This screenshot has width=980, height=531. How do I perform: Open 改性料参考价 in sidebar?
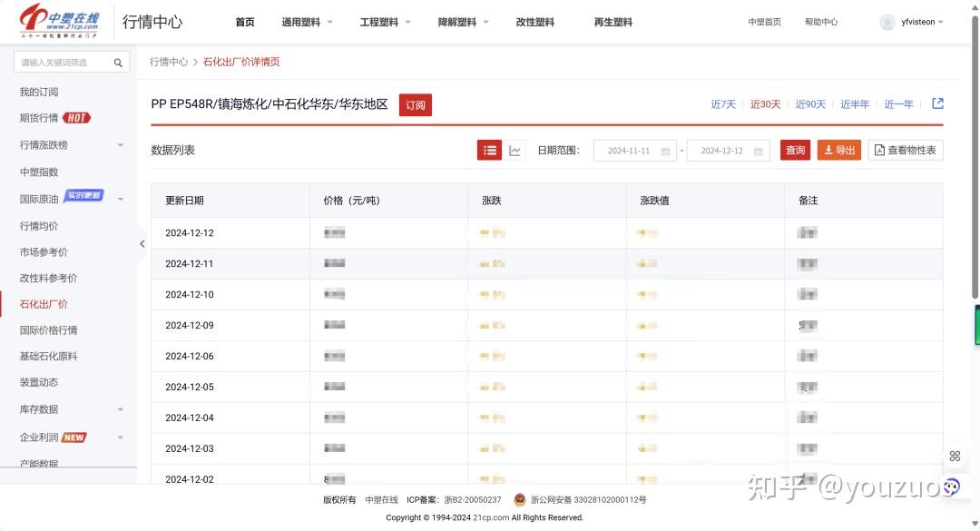tap(49, 279)
